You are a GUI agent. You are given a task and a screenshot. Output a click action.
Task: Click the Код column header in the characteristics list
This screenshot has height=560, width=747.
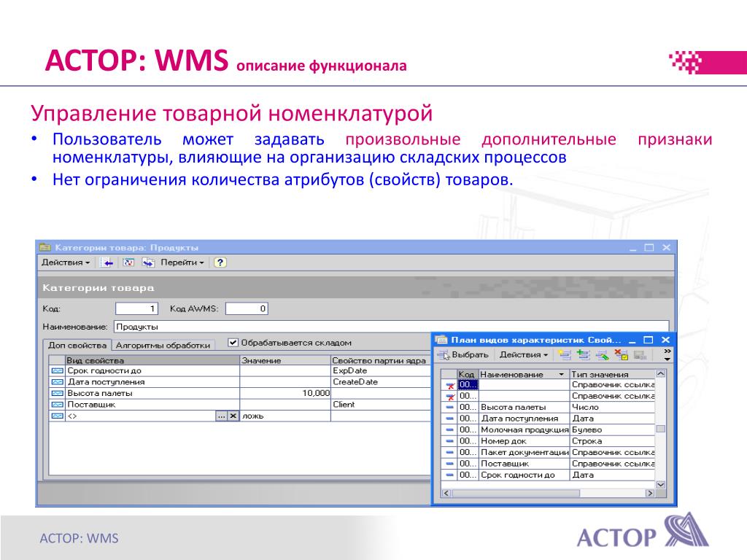point(468,375)
